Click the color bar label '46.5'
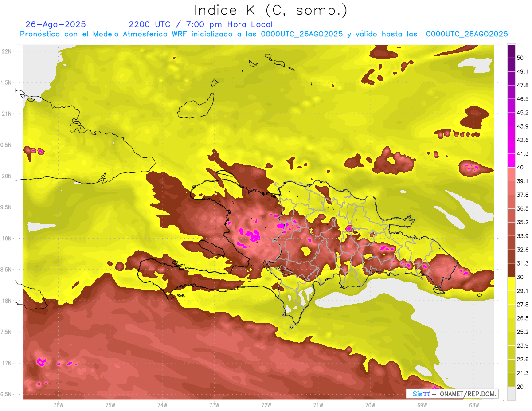Viewport: 532px width, 411px height. (522, 98)
